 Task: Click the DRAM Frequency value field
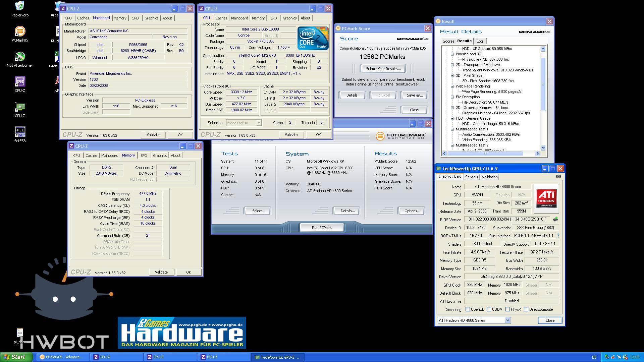[148, 193]
